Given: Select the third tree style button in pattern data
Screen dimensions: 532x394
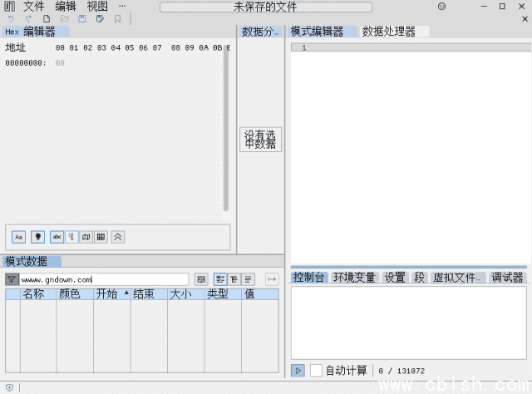Looking at the screenshot, I should coord(248,279).
